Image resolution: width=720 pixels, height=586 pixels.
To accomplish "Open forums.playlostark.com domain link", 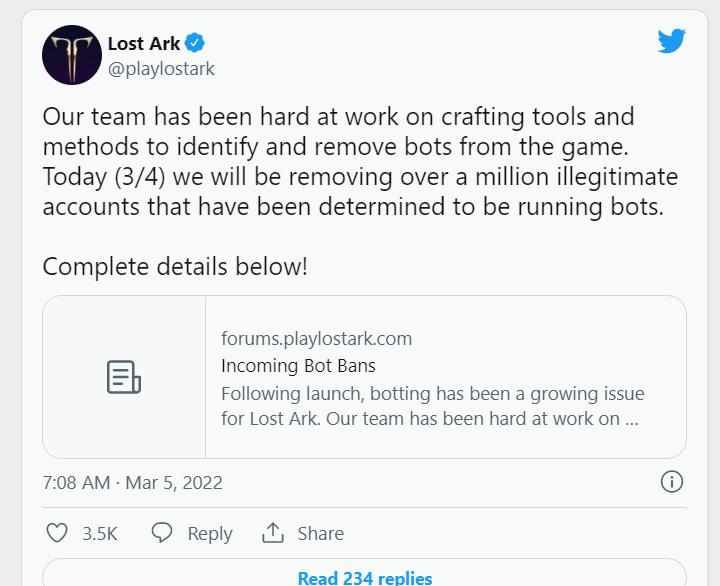I will [x=316, y=339].
